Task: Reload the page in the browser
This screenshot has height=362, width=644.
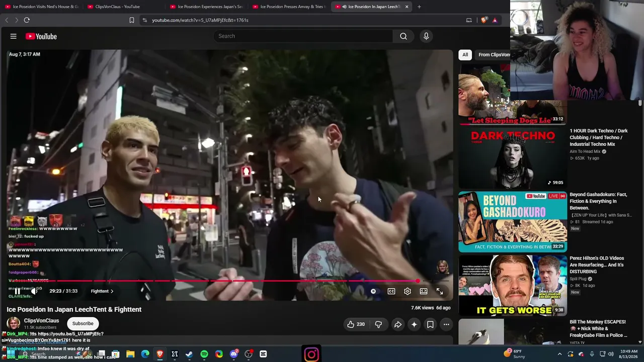Action: tap(27, 20)
